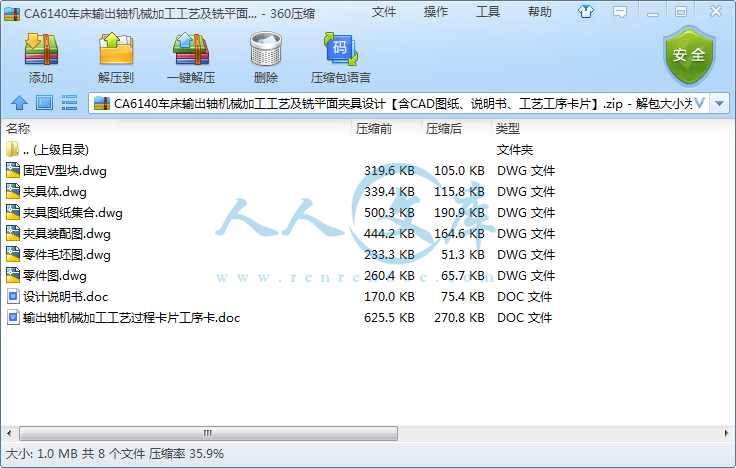Click the 添加 (Add) toolbar icon
The width and height of the screenshot is (736, 468).
point(41,49)
